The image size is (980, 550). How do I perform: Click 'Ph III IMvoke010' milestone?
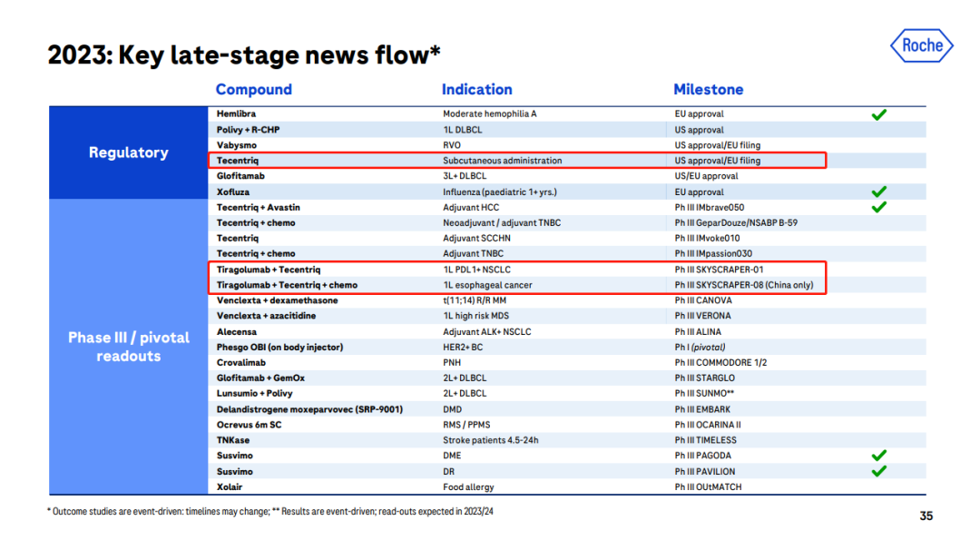point(707,238)
